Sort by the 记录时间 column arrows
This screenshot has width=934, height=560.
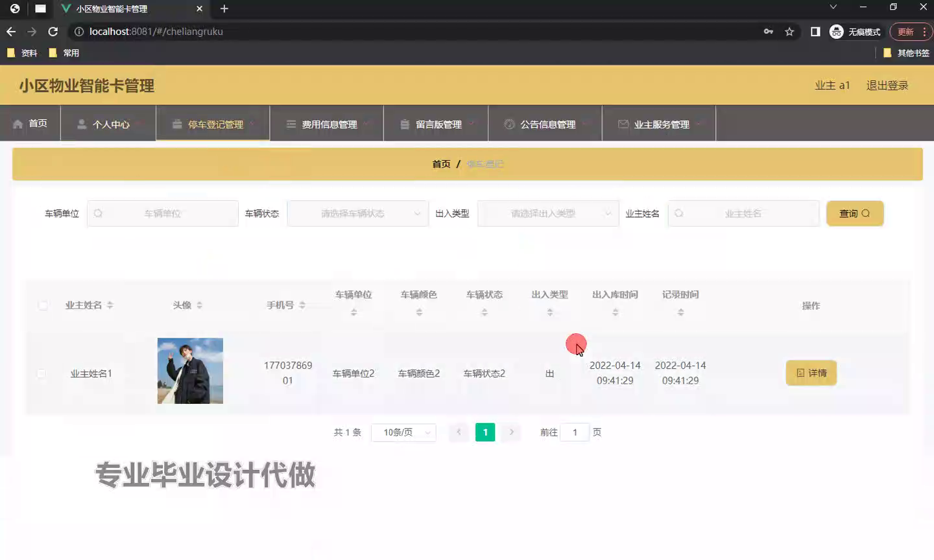pos(681,312)
